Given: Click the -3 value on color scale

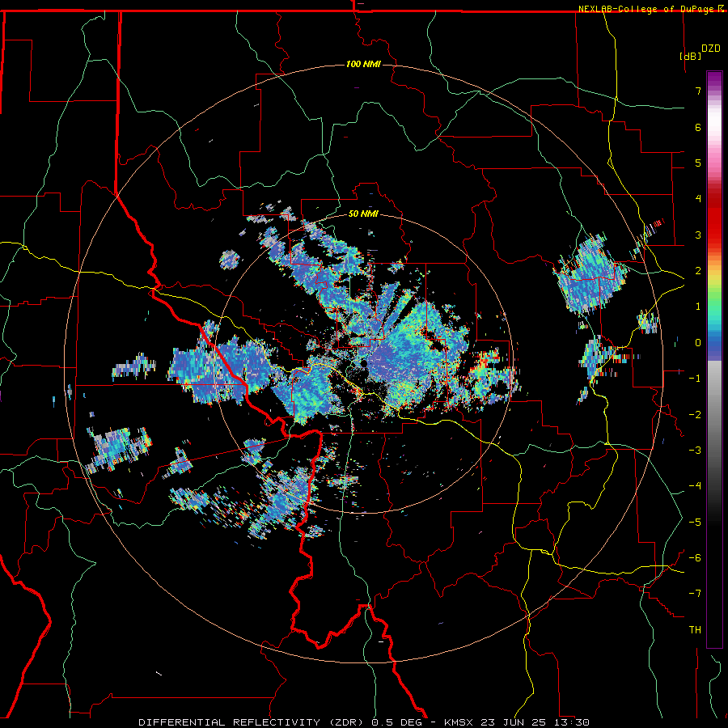Looking at the screenshot, I should tap(695, 451).
